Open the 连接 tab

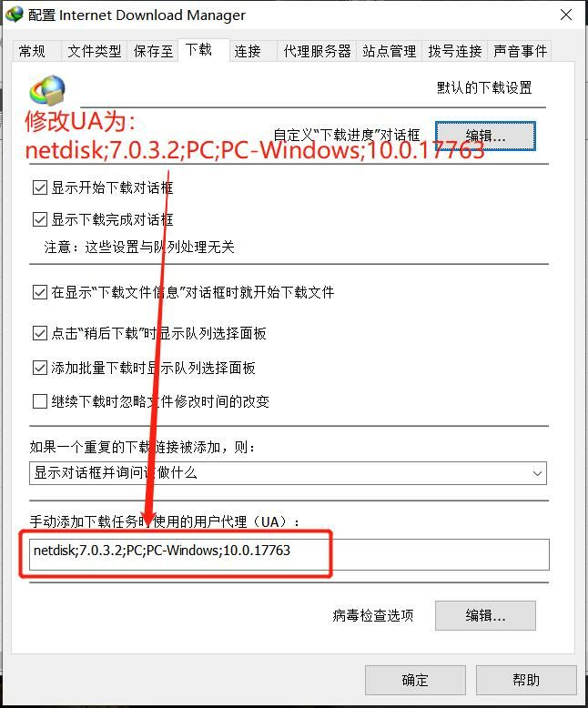[x=247, y=51]
